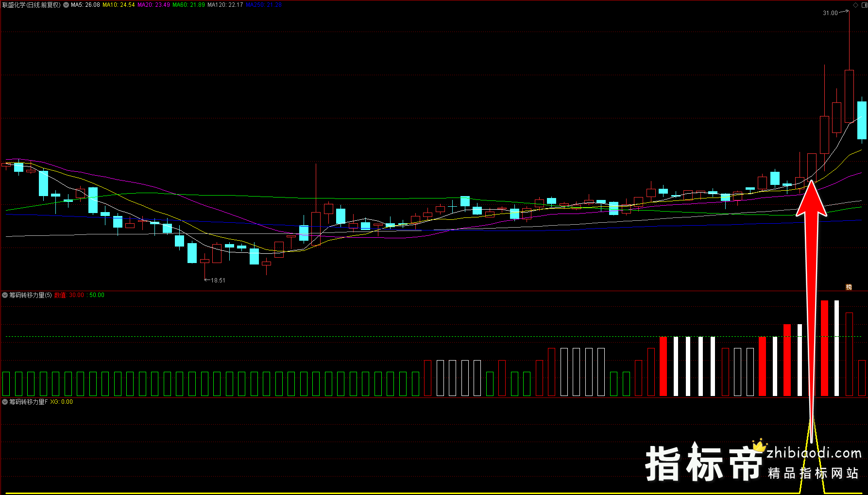The image size is (868, 495).
Task: Click the 31.00 high price marker
Action: [830, 13]
